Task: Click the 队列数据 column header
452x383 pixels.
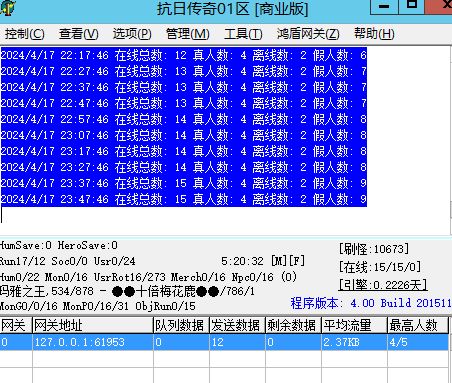Action: 181,325
